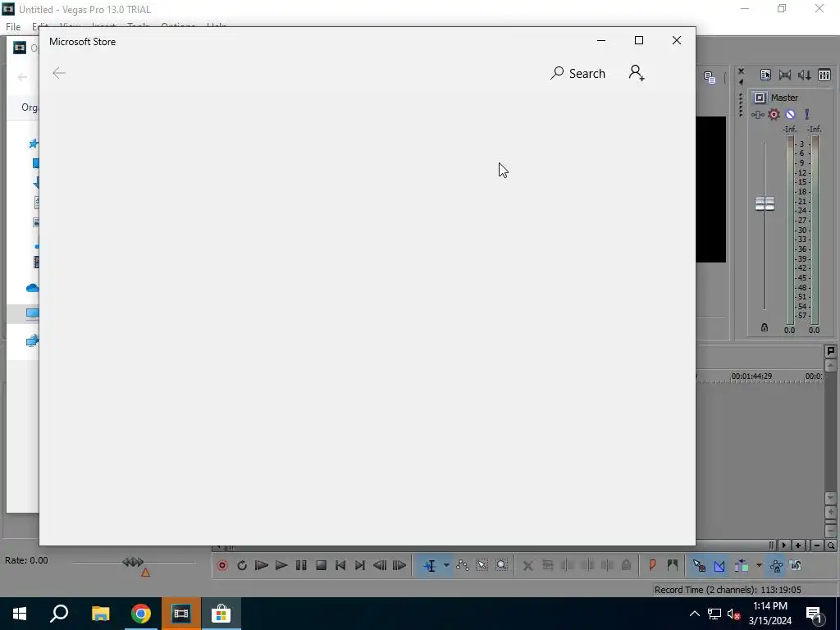The height and width of the screenshot is (630, 840).
Task: Toggle Loop Playback in Vegas transport
Action: (242, 565)
